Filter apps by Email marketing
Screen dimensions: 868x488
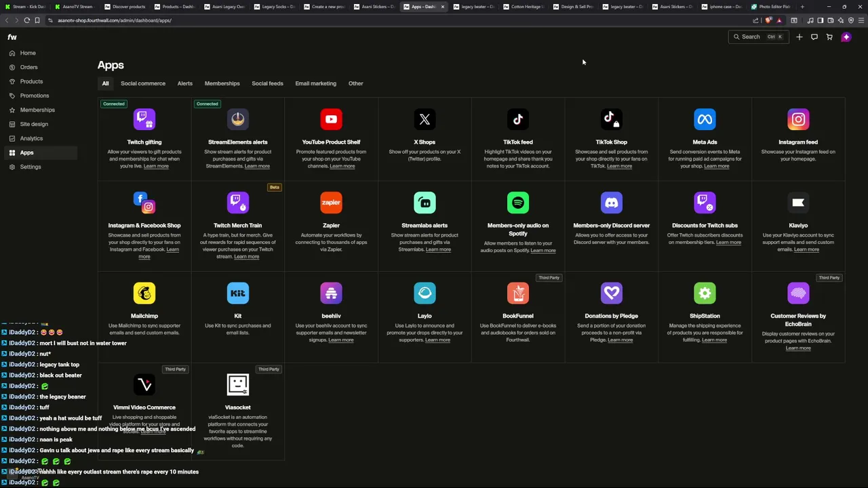pyautogui.click(x=315, y=83)
